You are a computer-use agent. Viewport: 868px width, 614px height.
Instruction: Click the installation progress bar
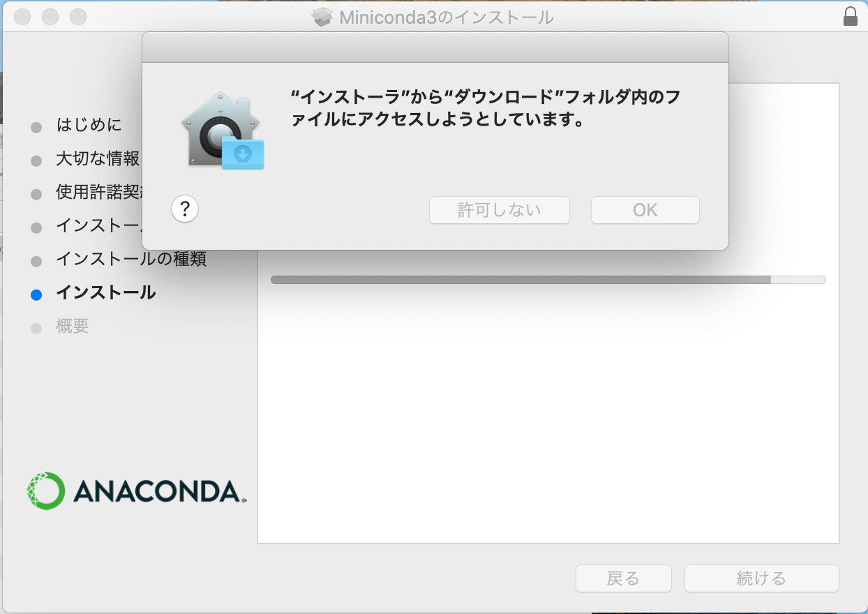tap(548, 280)
